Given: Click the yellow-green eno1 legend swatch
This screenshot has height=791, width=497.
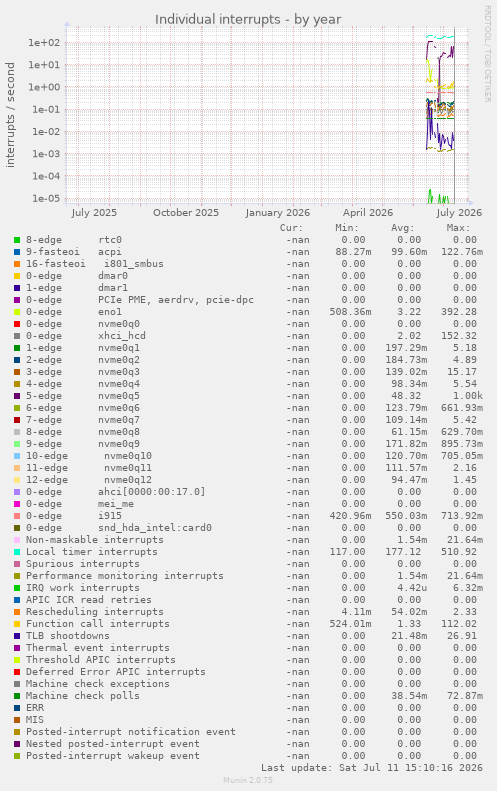Looking at the screenshot, I should pyautogui.click(x=17, y=312).
